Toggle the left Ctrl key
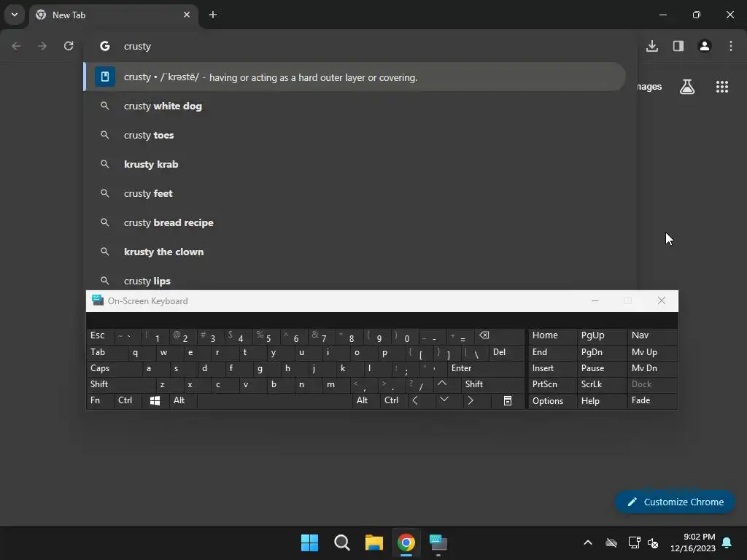747x560 pixels. coord(128,400)
